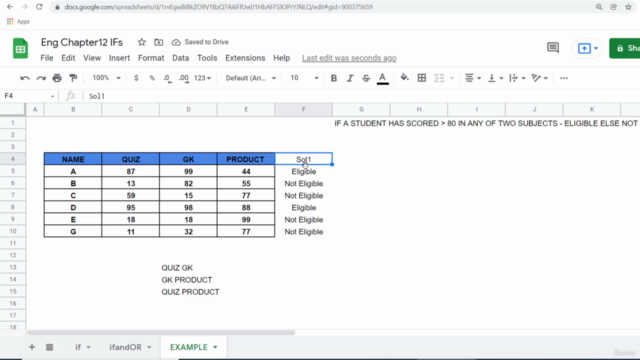Open the Insert menu

[x=119, y=58]
